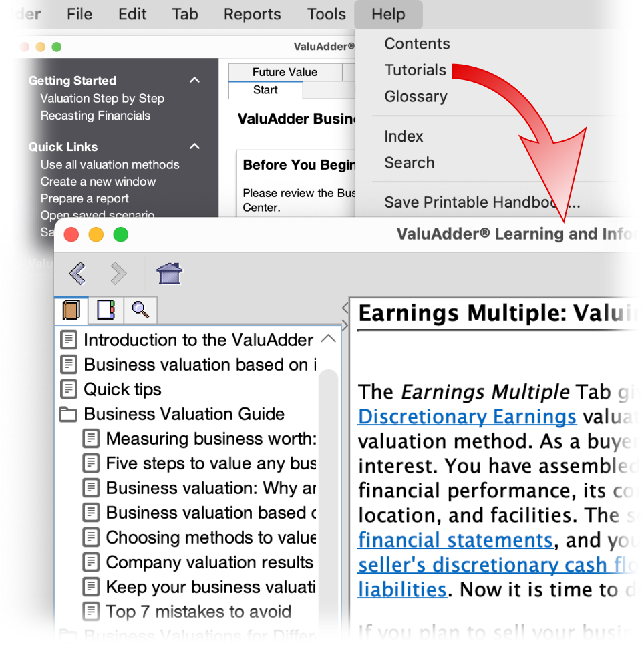
Task: Go to help home via the house icon
Action: [x=168, y=274]
